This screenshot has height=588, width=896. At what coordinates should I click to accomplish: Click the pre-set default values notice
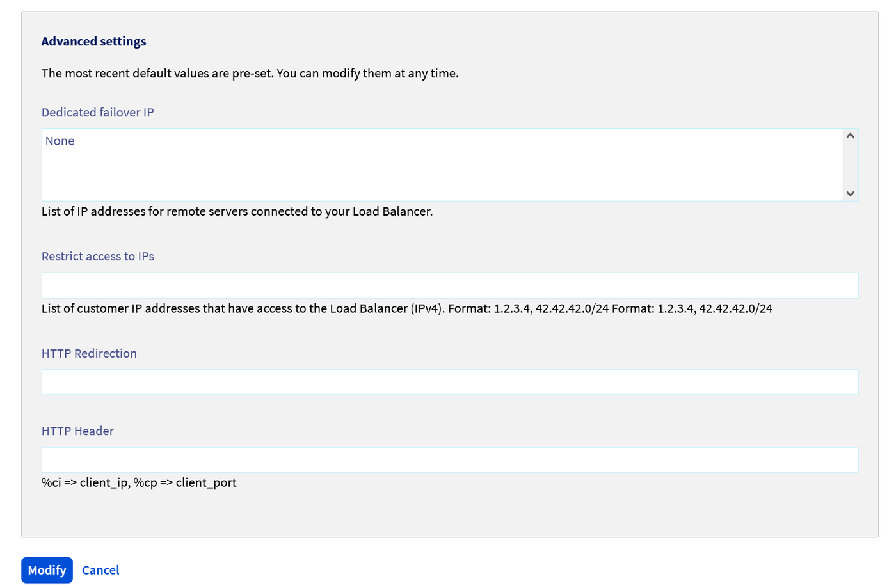pos(250,74)
